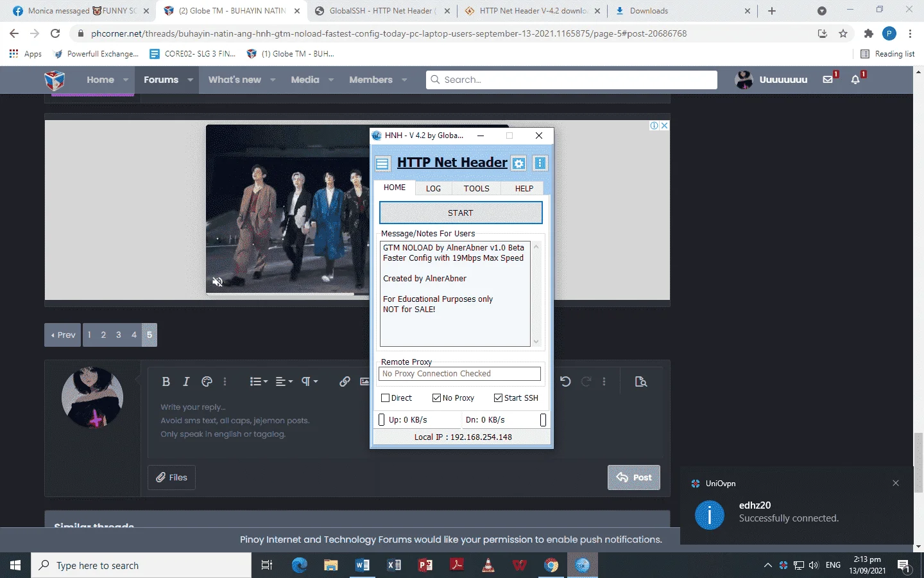The image size is (924, 578).
Task: Expand the Forums menu dropdown arrow
Action: [x=190, y=80]
